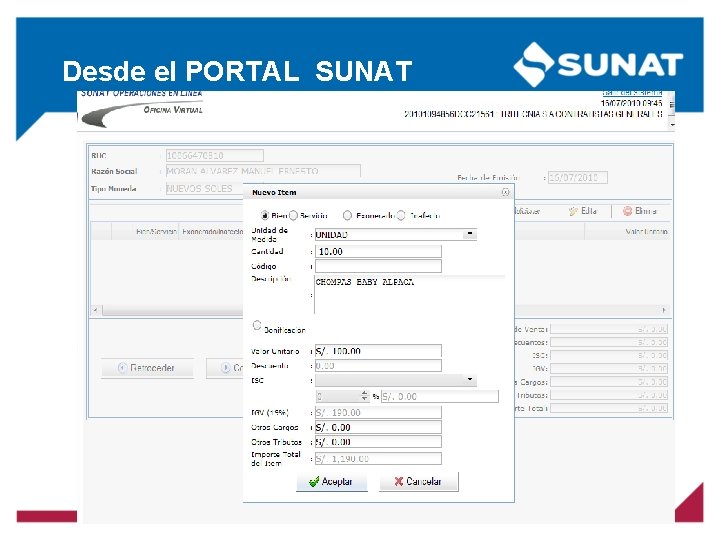Click the table's left scroll arrow

tap(96, 310)
